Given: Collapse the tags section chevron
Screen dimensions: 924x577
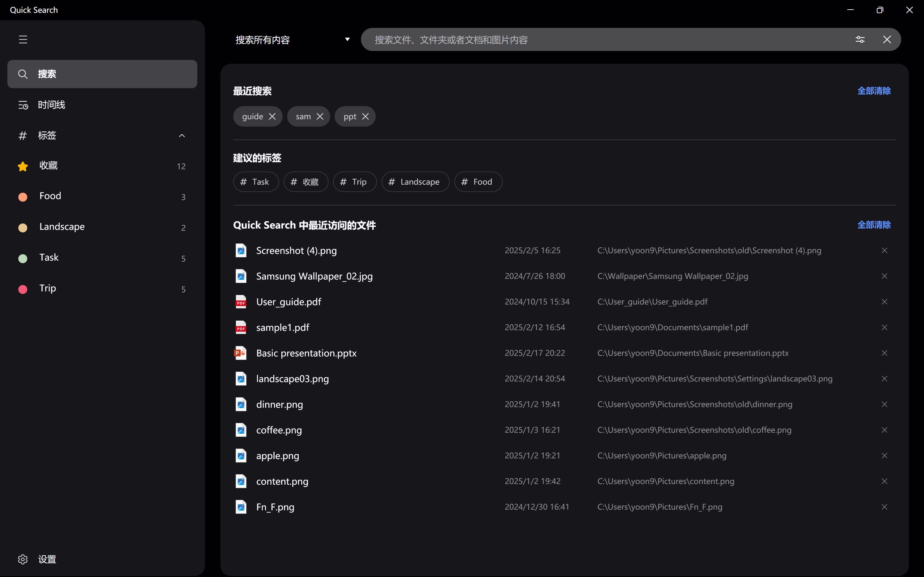Looking at the screenshot, I should coord(182,136).
